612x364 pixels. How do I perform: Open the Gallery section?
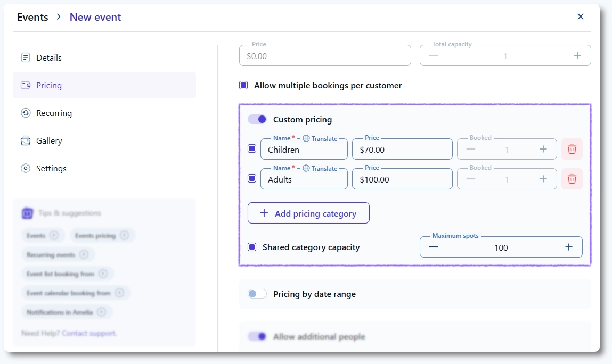pos(49,140)
